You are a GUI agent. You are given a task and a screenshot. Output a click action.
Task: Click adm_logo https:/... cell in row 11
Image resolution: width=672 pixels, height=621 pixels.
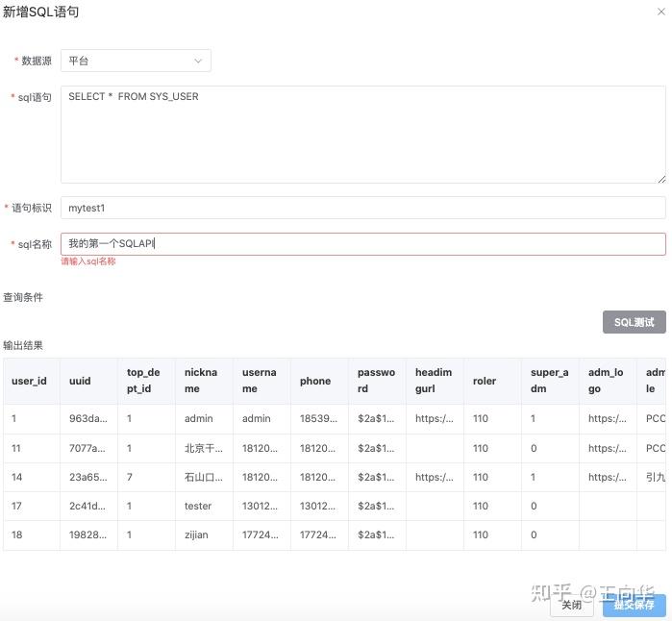point(608,448)
